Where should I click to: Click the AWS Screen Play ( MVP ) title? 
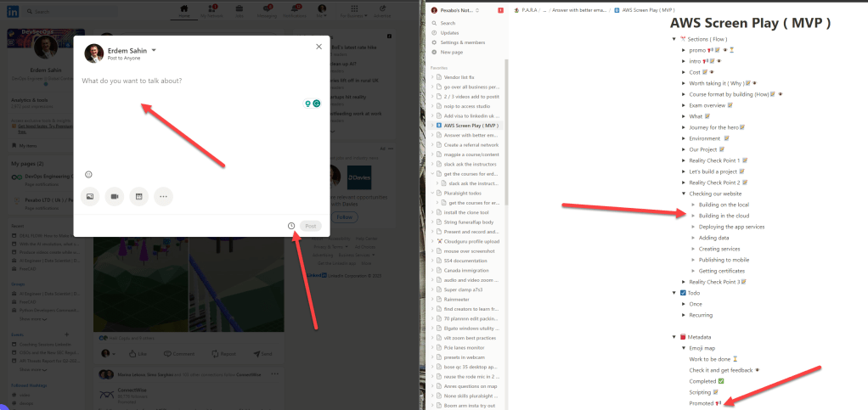750,23
